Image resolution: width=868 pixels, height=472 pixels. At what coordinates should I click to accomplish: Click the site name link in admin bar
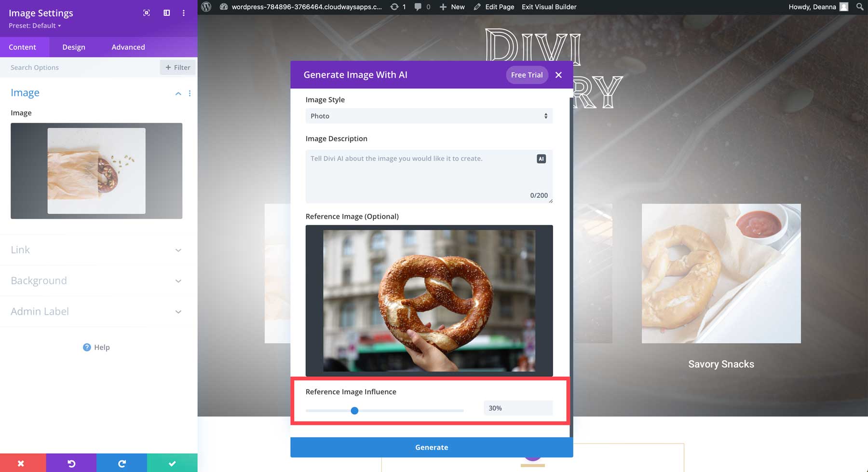307,7
